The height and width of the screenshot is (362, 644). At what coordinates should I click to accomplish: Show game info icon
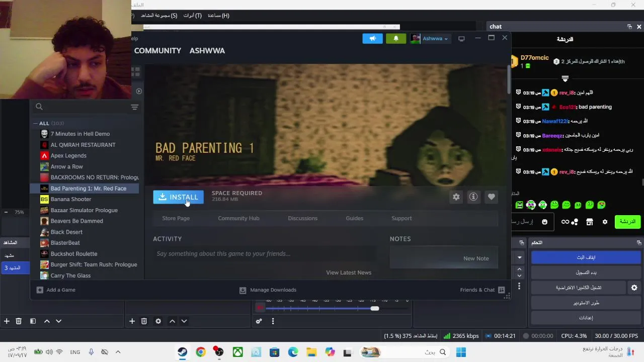click(473, 197)
